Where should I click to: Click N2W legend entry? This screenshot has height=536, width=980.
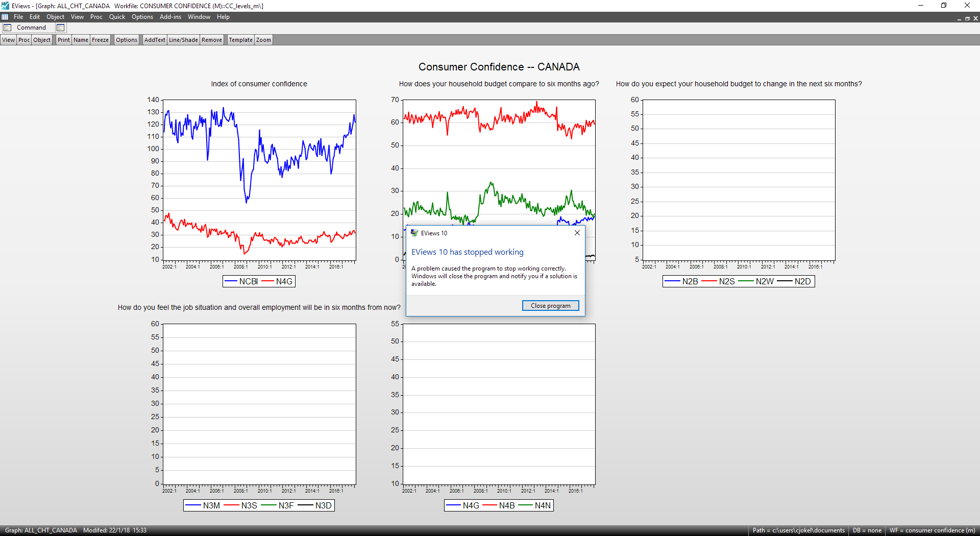pyautogui.click(x=756, y=281)
